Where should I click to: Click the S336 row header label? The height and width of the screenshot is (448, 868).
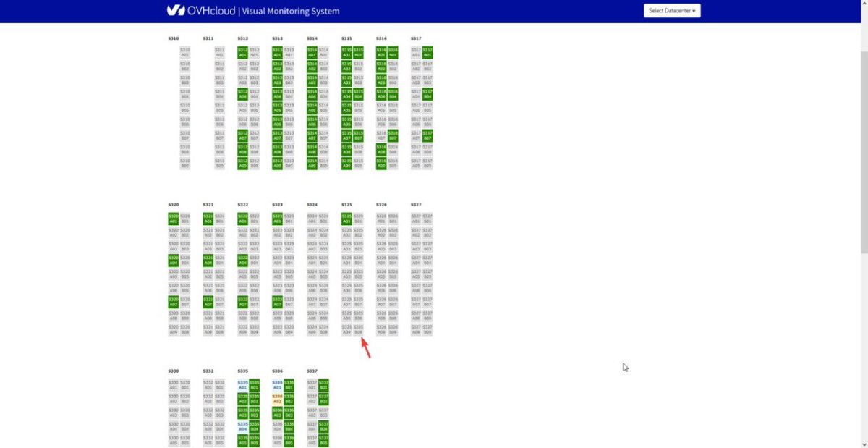coord(277,371)
